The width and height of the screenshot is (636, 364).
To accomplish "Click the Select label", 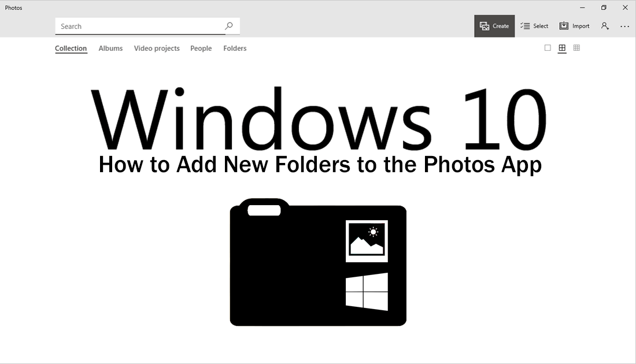I will point(540,26).
